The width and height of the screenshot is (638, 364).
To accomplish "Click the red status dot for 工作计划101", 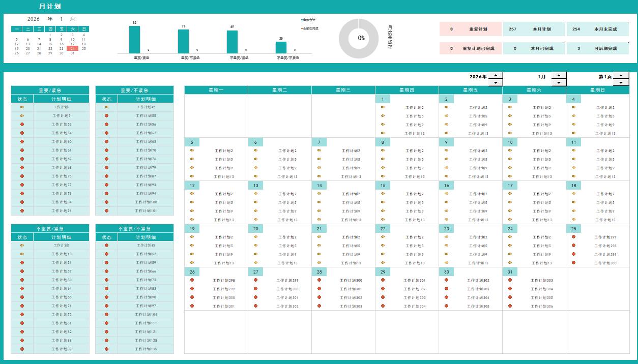I will coord(106,211).
